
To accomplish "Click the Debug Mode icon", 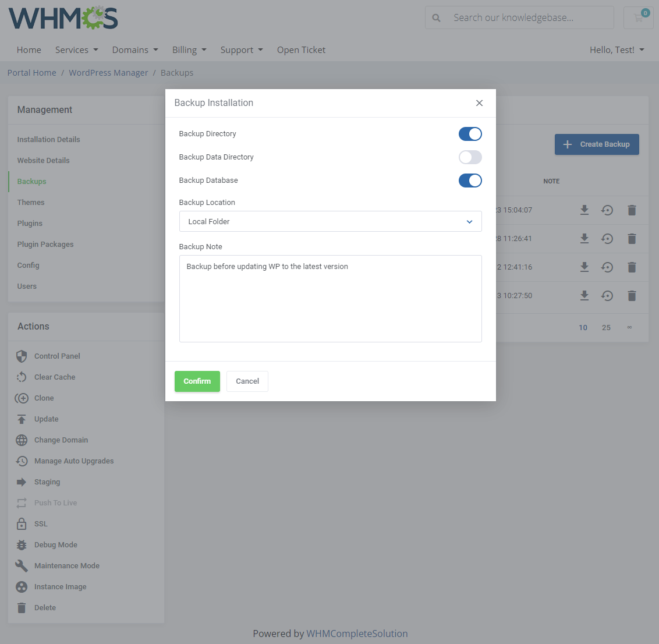I will point(22,544).
